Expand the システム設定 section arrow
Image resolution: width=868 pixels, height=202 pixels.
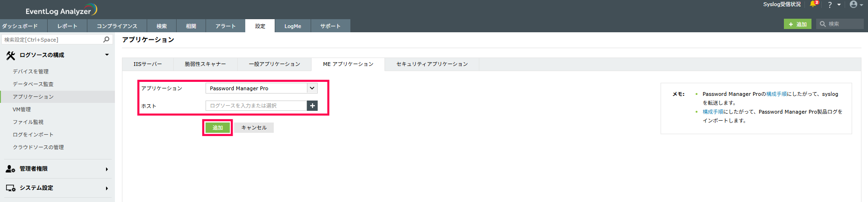click(x=107, y=188)
